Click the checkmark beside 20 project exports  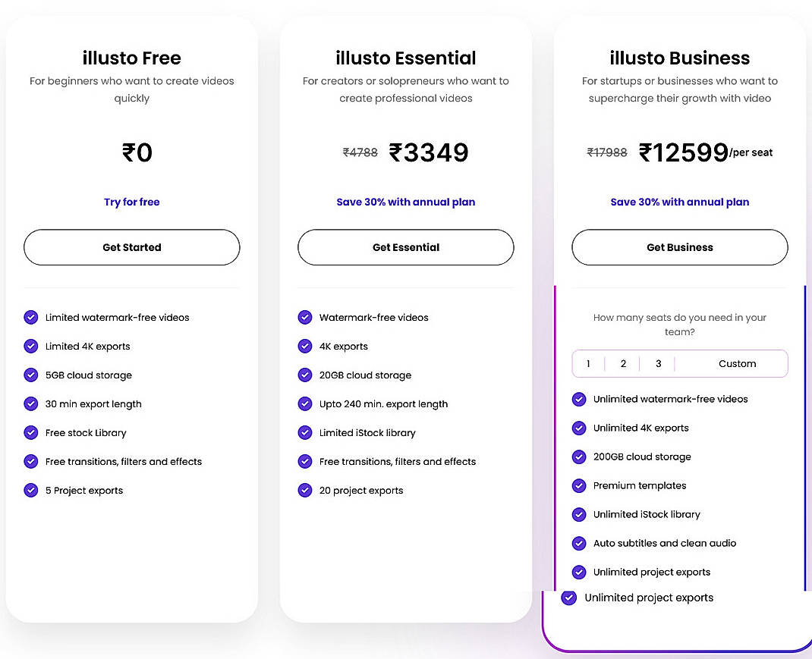pos(305,490)
